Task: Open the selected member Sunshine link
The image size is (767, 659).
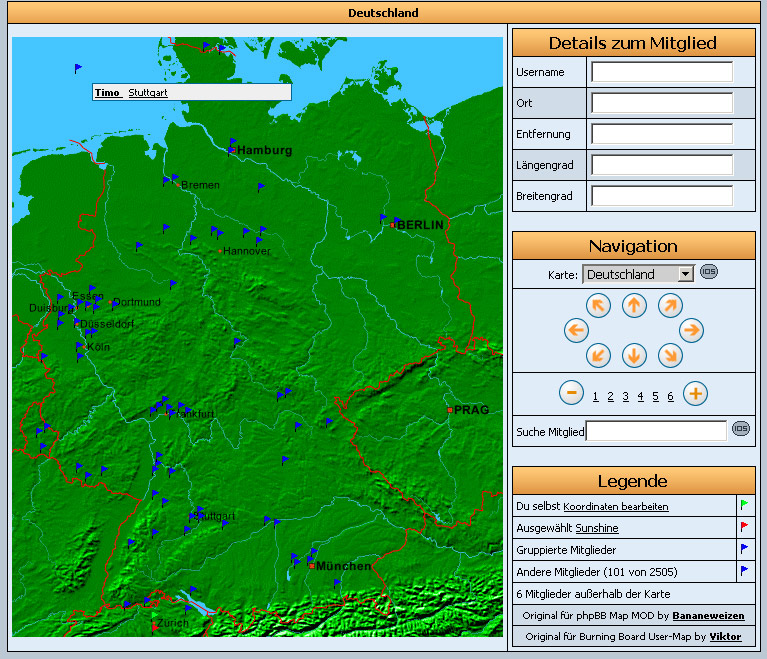Action: (x=597, y=528)
